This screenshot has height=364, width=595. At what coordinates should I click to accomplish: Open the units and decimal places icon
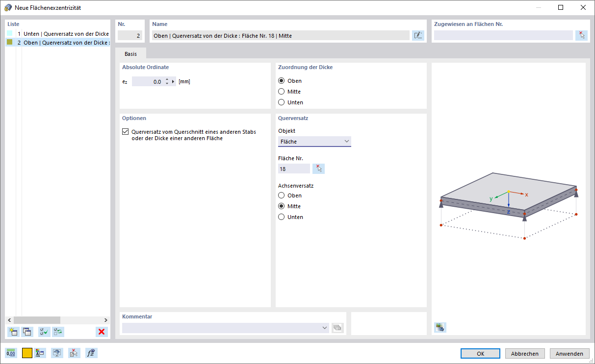coord(11,353)
